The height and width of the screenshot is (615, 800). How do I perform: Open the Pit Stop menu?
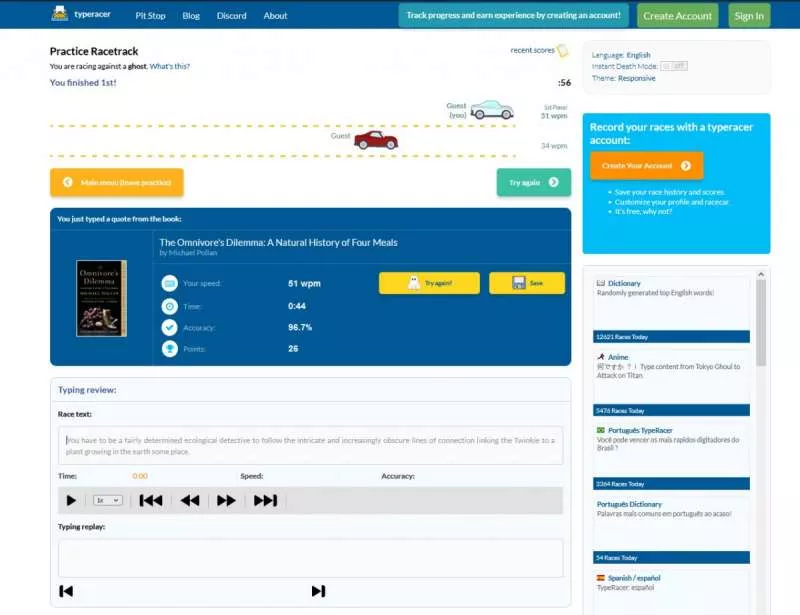(x=150, y=15)
